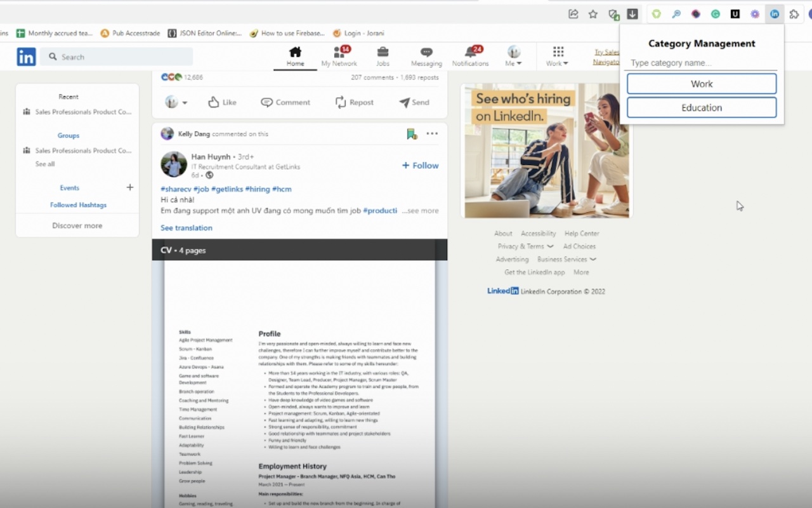
Task: Select the Education category button
Action: 702,107
